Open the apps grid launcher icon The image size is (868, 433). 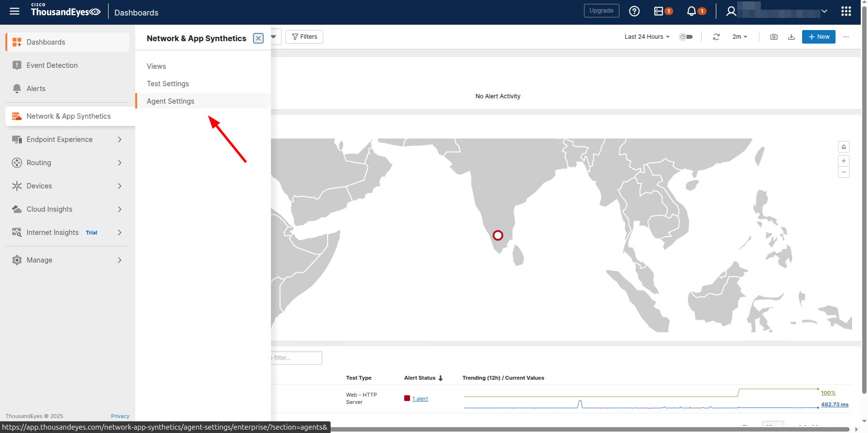pyautogui.click(x=846, y=11)
